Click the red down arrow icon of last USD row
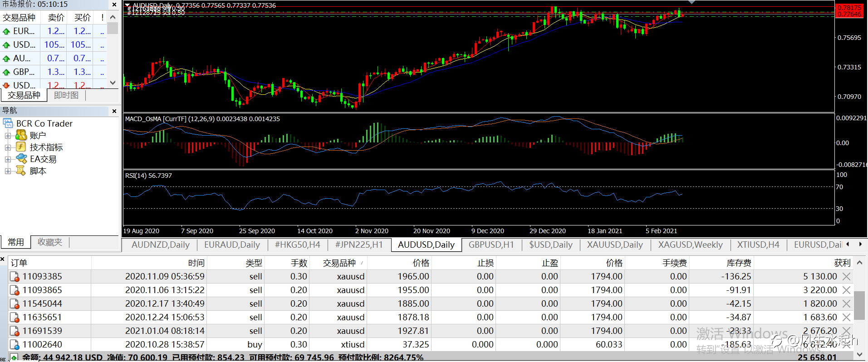The image size is (868, 362). 6,85
